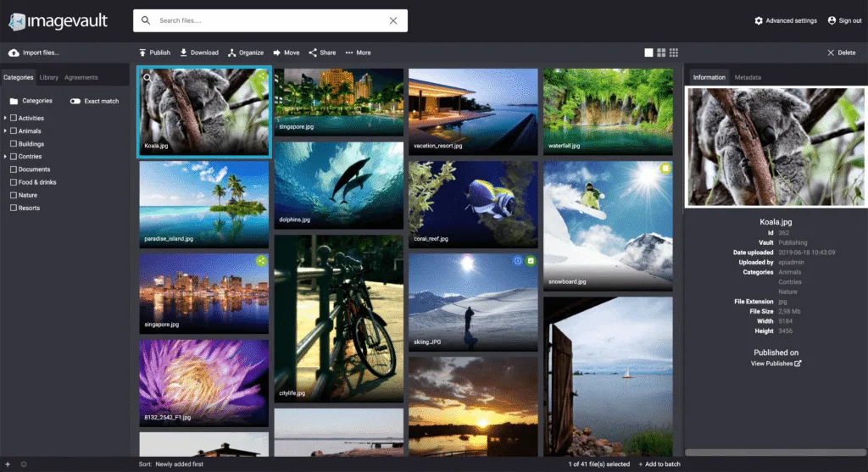Screen dimensions: 868x472
Task: Open the Library tab
Action: [49, 77]
